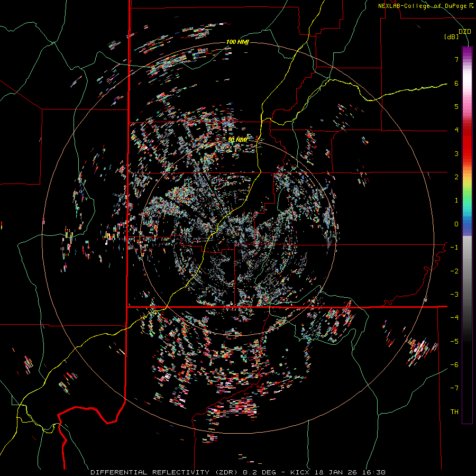
Task: Click the -3 dB label on legend
Action: point(454,295)
